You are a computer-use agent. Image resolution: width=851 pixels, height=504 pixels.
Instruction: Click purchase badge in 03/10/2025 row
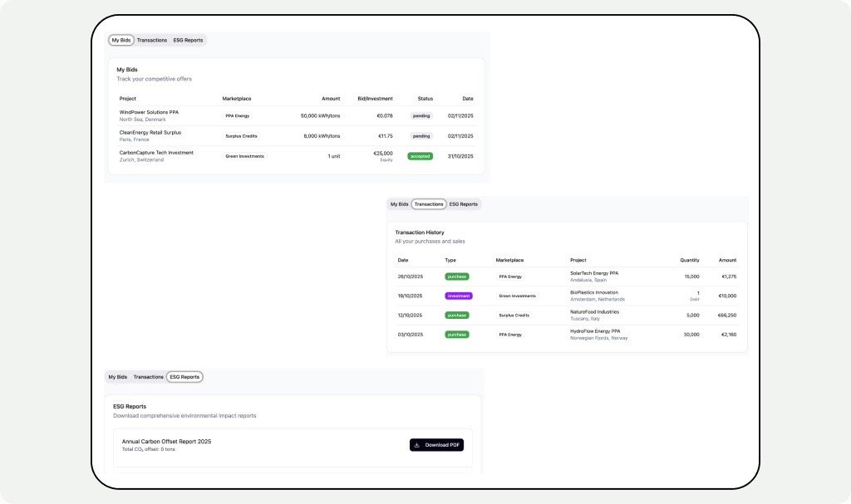click(457, 335)
